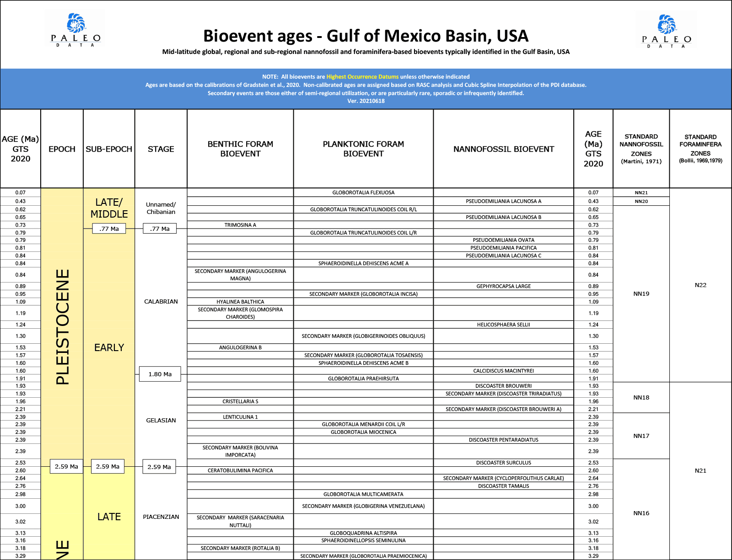Click DISCOASTER TAMALIS cell
732x560 pixels.
click(x=504, y=486)
